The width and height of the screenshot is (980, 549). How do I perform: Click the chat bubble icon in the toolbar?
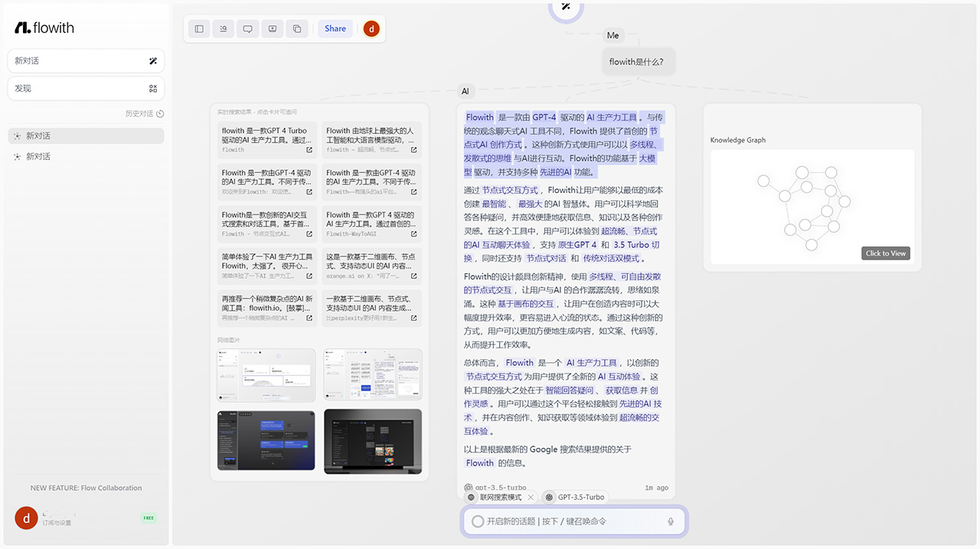[247, 28]
